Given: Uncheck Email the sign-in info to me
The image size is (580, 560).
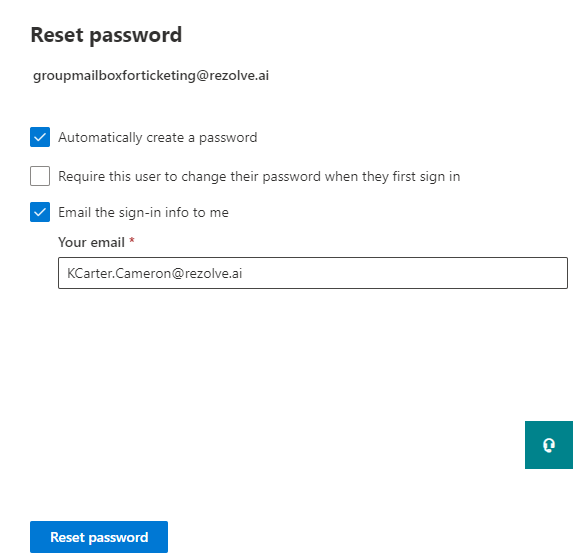Looking at the screenshot, I should click(40, 212).
